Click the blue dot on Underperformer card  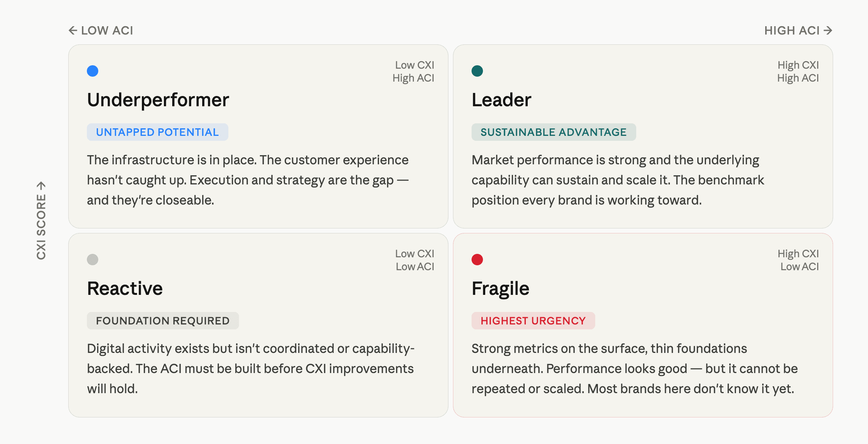tap(93, 71)
